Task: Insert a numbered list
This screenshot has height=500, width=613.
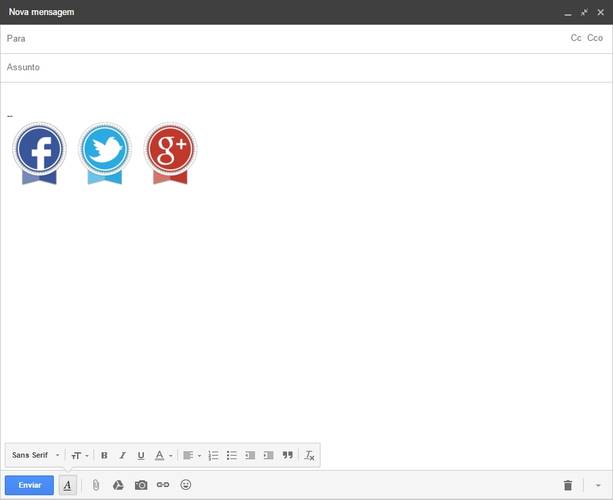Action: (213, 455)
